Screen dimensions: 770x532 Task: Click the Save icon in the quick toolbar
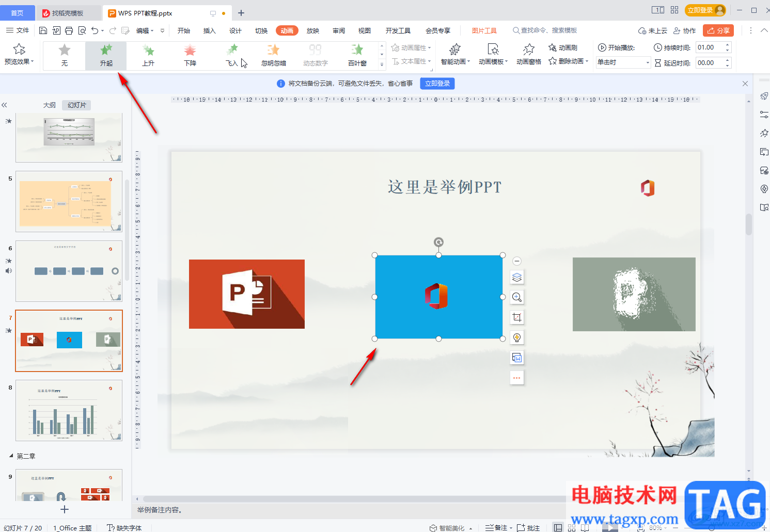(x=43, y=30)
